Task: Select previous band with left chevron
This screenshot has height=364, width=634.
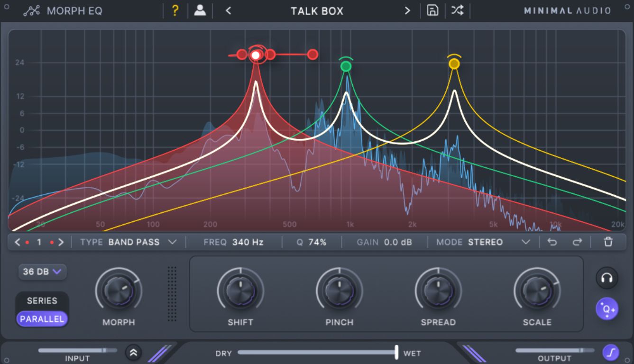Action: [x=18, y=242]
